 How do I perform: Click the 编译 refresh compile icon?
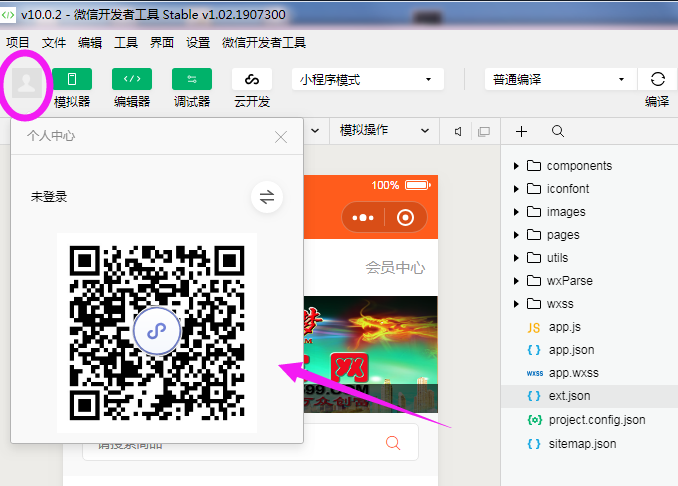[x=658, y=79]
